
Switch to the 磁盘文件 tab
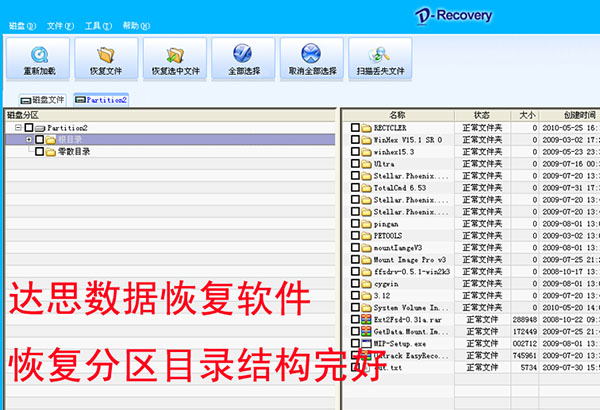[x=42, y=100]
